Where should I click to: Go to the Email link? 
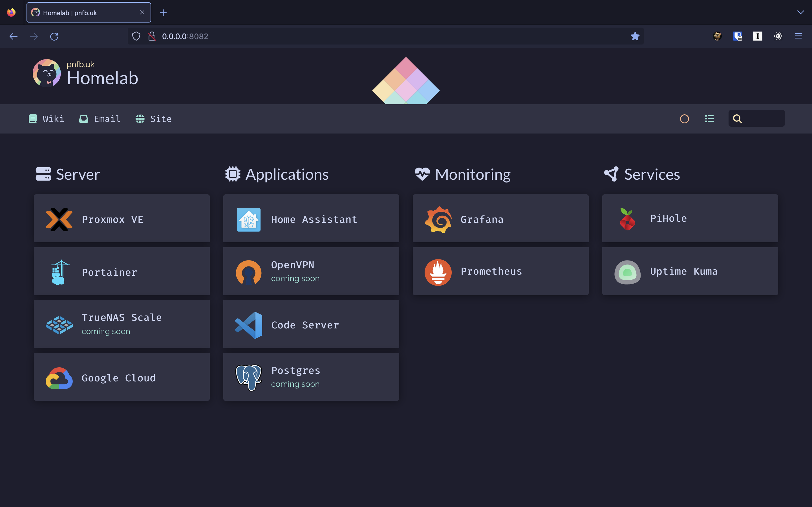point(100,119)
